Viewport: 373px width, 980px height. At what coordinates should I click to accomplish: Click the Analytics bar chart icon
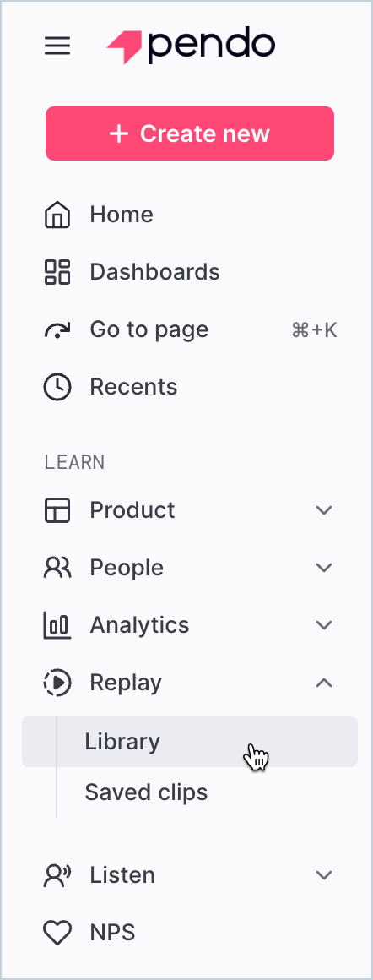[x=57, y=625]
